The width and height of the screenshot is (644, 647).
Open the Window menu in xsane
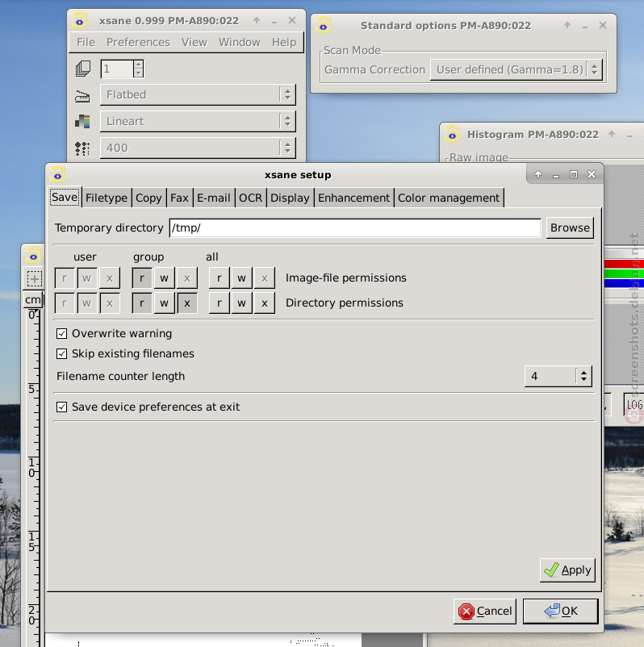[240, 42]
